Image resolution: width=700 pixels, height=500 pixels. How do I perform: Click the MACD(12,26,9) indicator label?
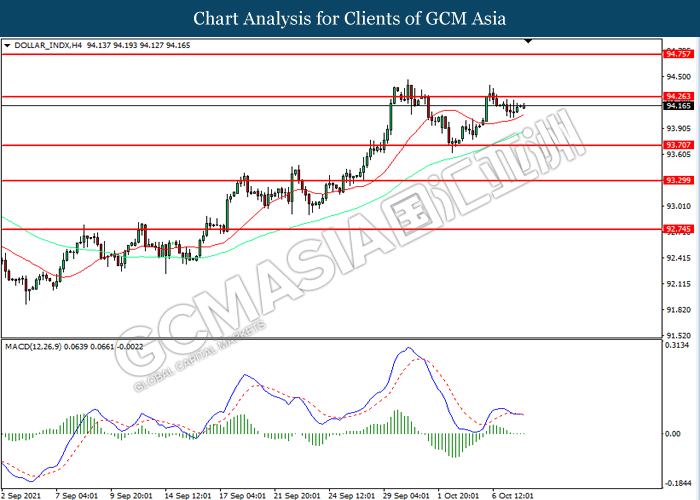tap(33, 347)
